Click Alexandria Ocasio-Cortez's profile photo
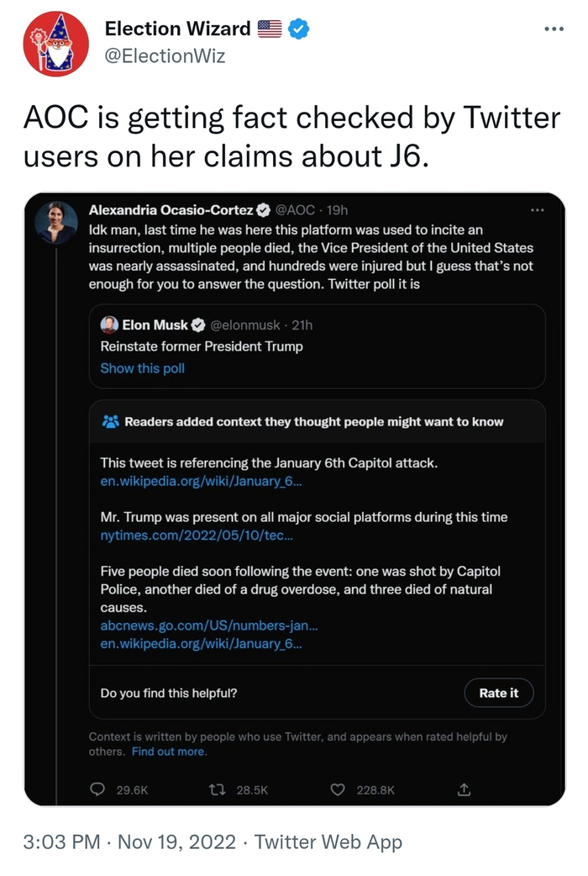 tap(56, 223)
